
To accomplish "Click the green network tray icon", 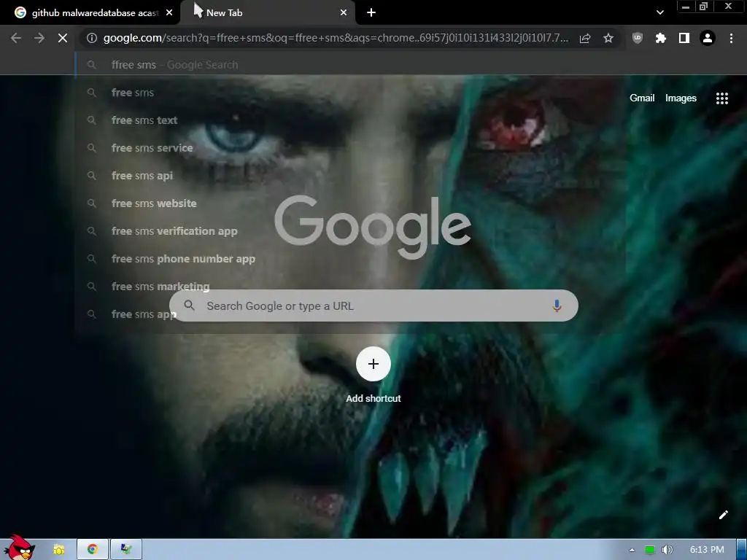I will (649, 550).
